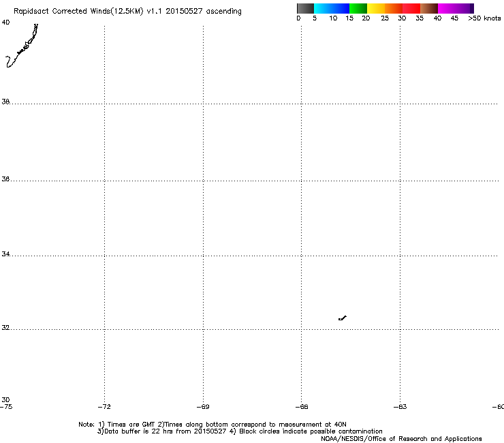
Task: Click the latitude label 34
Action: pyautogui.click(x=5, y=254)
